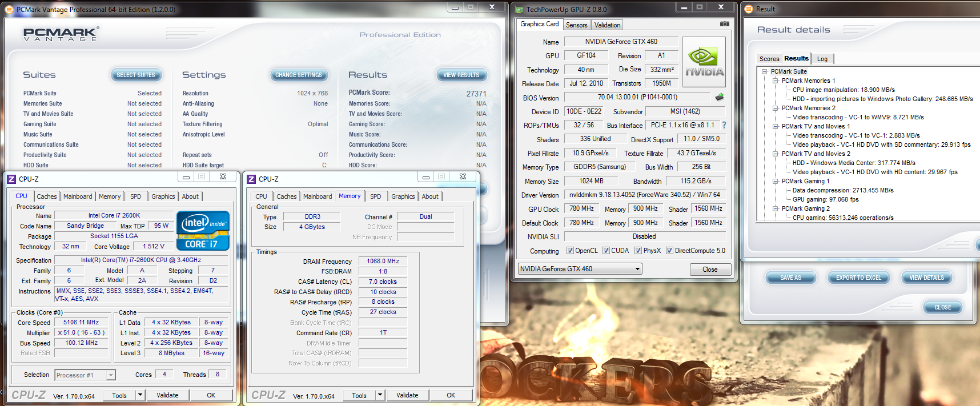Open Graphics tab in the Memory-tab CPU-Z window

[403, 196]
